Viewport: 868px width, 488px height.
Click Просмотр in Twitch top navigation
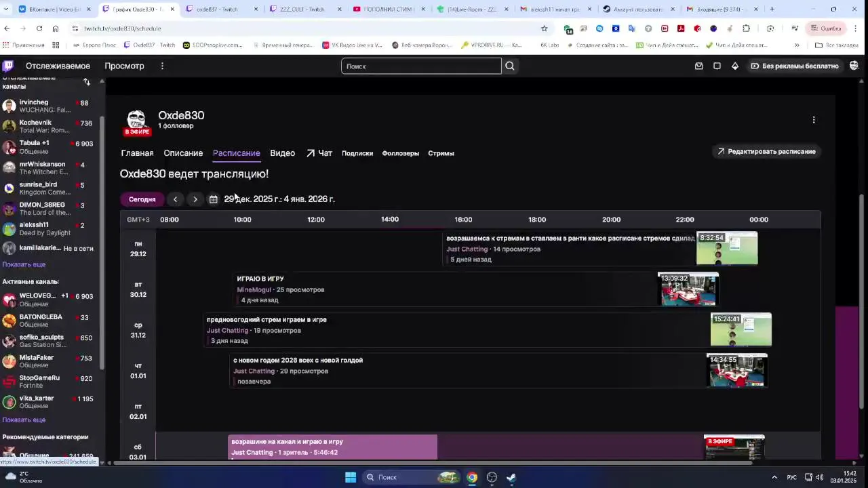coord(124,66)
